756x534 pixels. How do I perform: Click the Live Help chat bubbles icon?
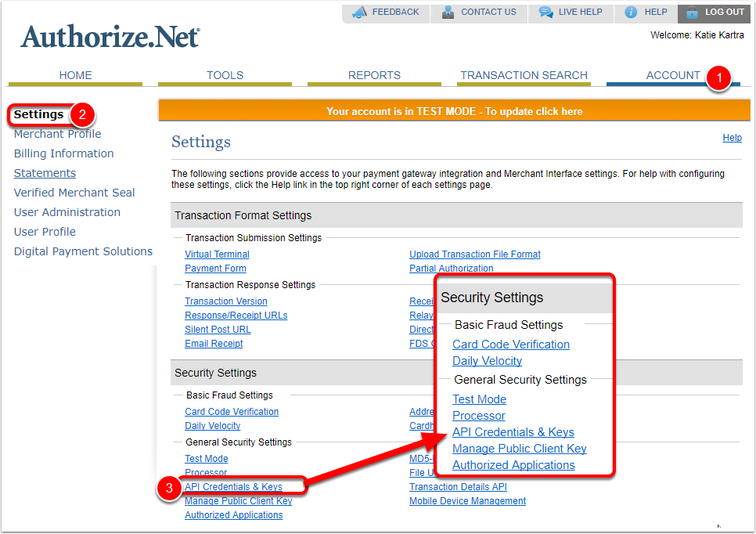545,12
